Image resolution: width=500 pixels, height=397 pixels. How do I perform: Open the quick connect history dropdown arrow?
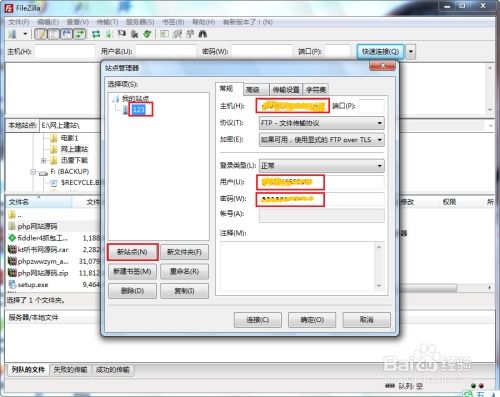click(x=411, y=52)
